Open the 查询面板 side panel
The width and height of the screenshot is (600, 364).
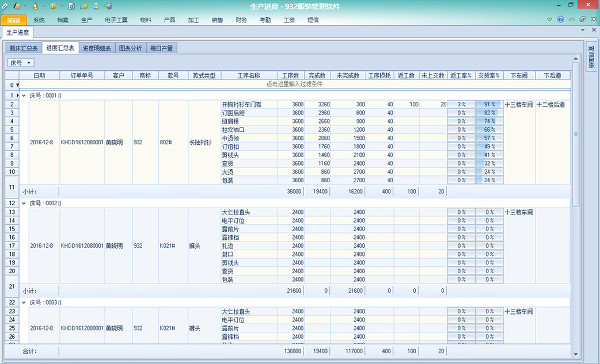(591, 58)
